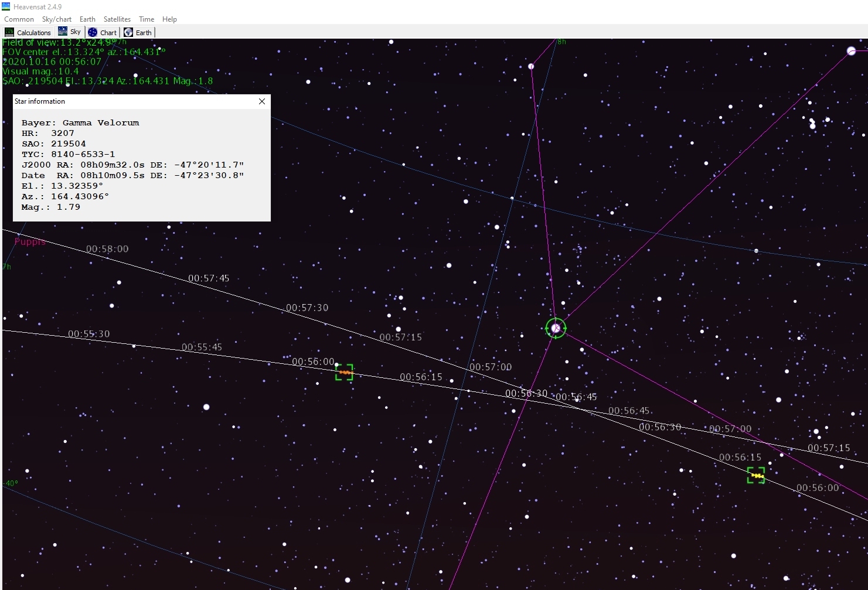Screen dimensions: 868x590
Task: Click the J2000 RA coordinates line
Action: (x=133, y=165)
